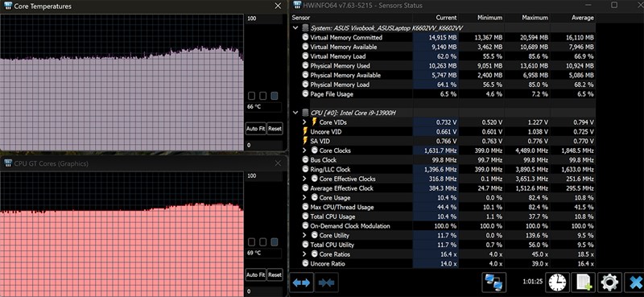Click the Virtual Memory Committed sensor icon

305,37
